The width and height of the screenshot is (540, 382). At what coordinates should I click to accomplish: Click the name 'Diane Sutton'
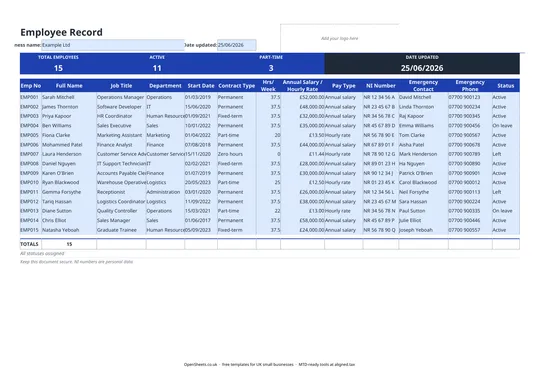pos(57,211)
